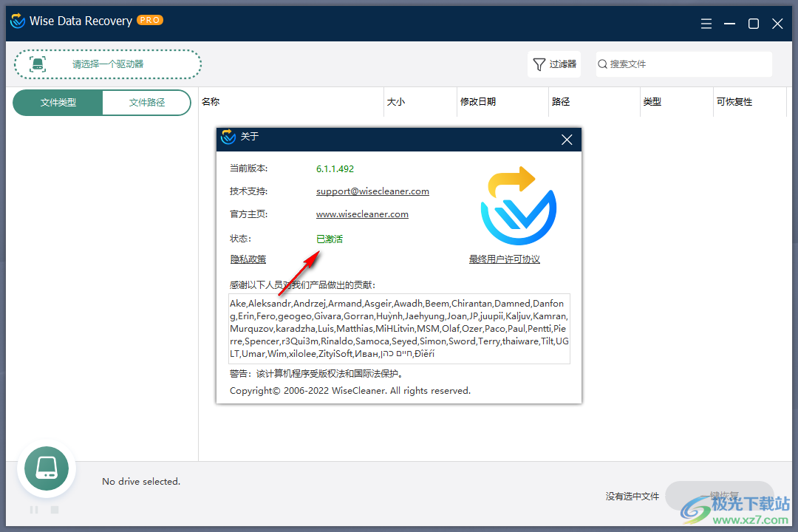Open the support@wisecleaner.com email link
Image resolution: width=798 pixels, height=532 pixels.
coord(372,191)
